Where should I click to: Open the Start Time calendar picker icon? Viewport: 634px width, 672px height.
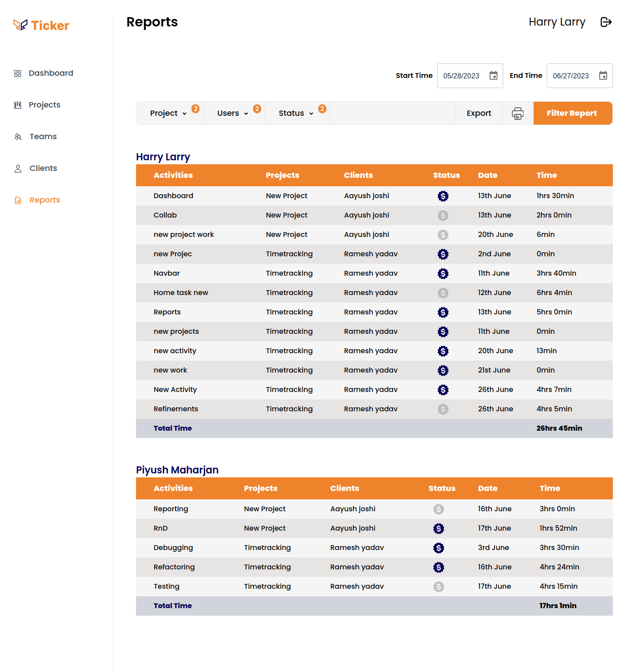tap(494, 76)
